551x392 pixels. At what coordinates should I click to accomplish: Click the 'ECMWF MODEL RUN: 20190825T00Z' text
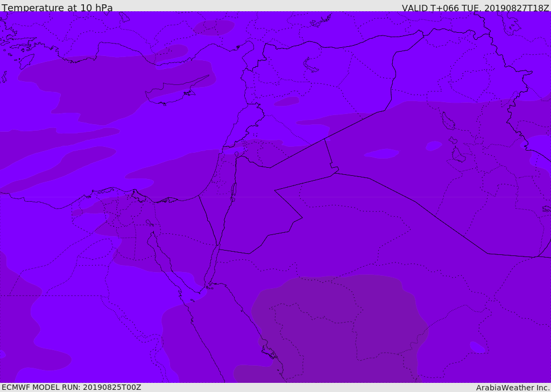coord(72,387)
